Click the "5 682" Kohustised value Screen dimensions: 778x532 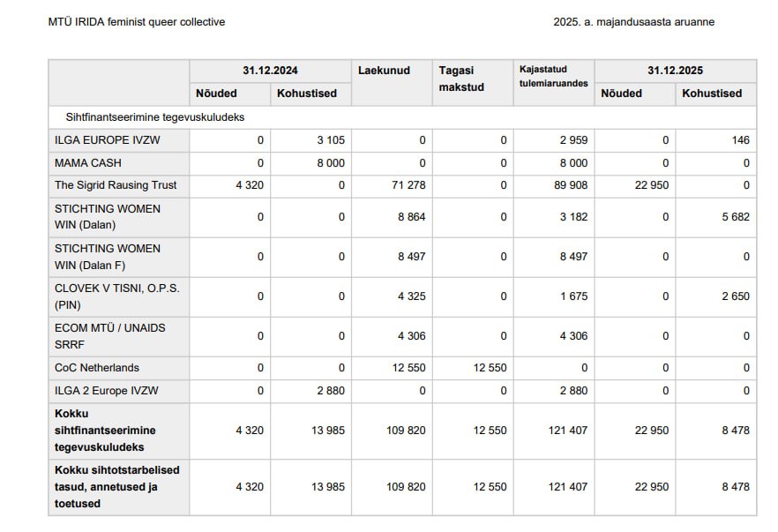click(736, 217)
